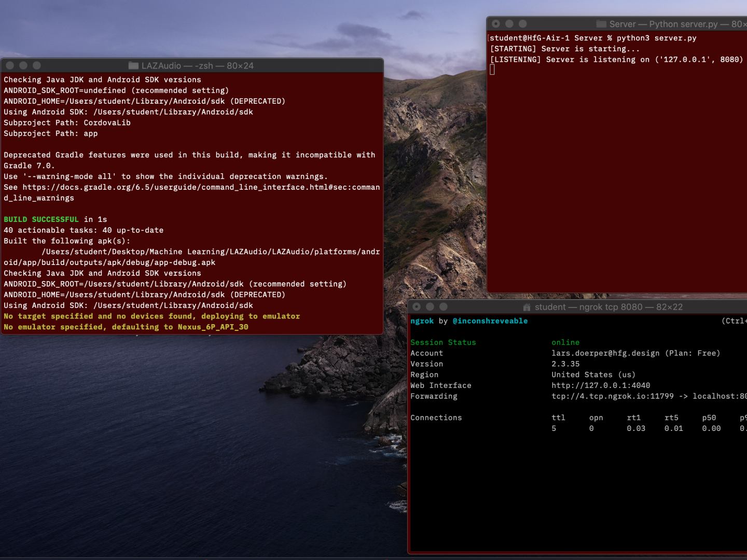Click the 'United States (us)' region value
Image resolution: width=747 pixels, height=560 pixels.
coord(593,374)
